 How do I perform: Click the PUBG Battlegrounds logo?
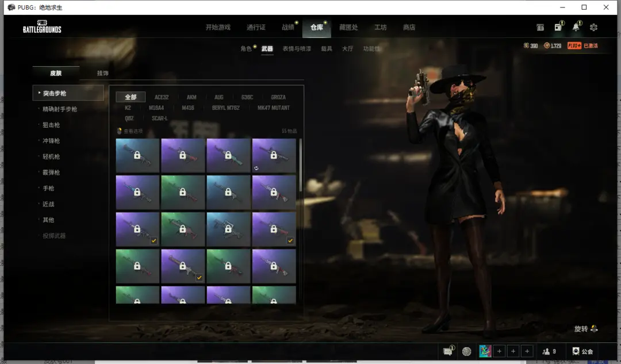click(x=42, y=26)
